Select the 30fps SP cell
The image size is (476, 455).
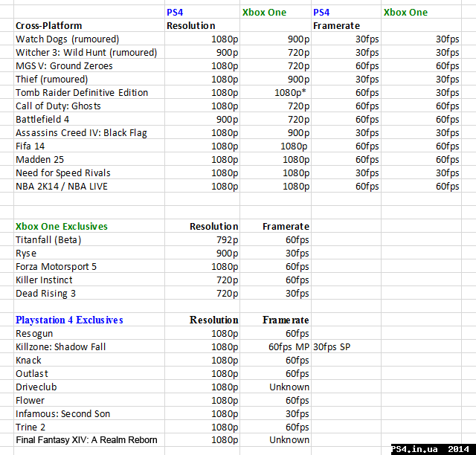pos(332,346)
